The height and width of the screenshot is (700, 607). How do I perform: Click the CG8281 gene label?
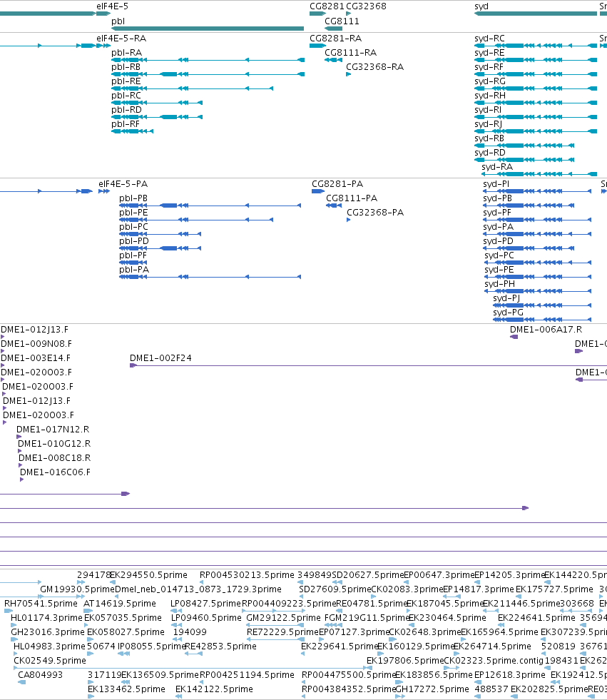(327, 6)
